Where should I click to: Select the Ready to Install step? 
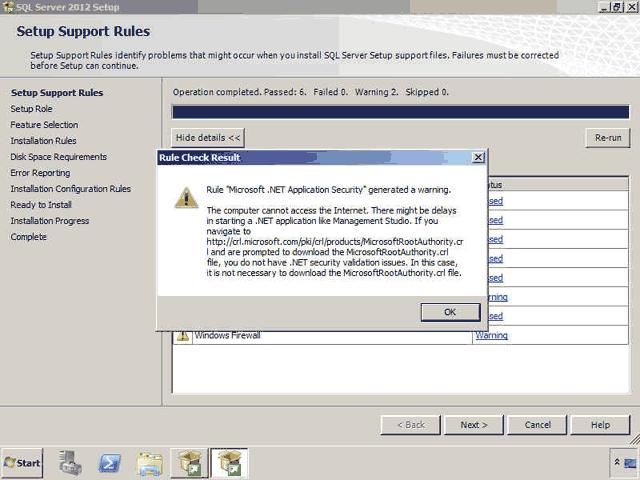(41, 205)
